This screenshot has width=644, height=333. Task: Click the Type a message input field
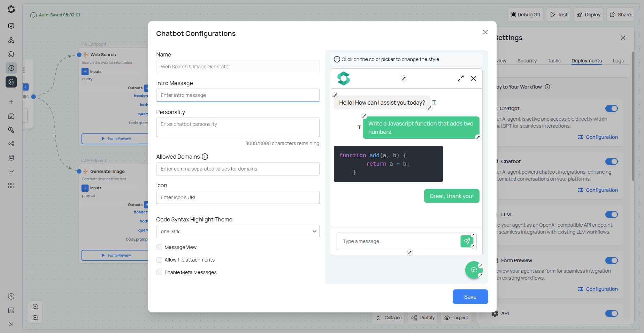[383, 241]
